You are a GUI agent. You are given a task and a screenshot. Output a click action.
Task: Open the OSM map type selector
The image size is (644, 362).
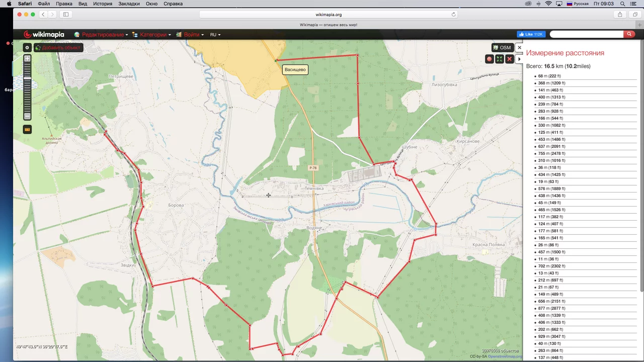(x=502, y=48)
